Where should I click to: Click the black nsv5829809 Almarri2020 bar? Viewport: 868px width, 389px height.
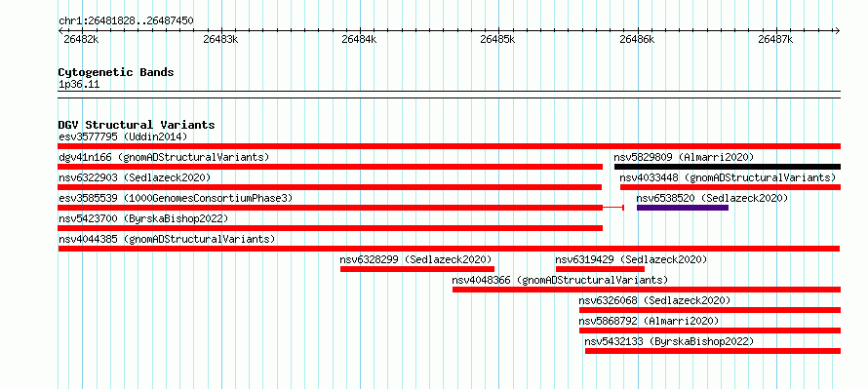728,167
